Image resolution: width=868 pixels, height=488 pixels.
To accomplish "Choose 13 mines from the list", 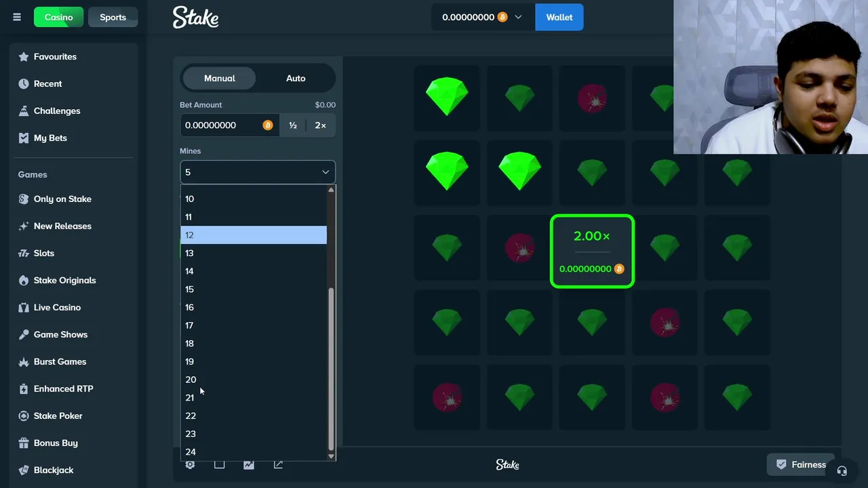I will point(254,253).
